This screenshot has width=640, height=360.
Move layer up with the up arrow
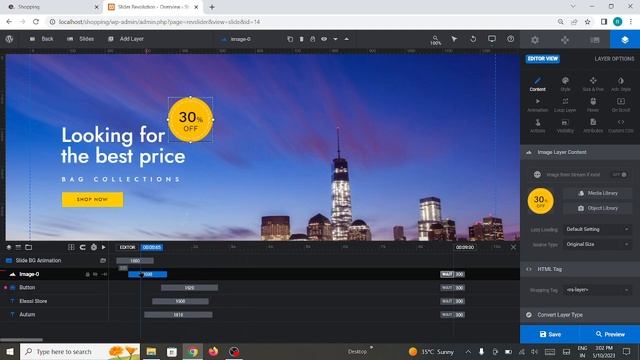pyautogui.click(x=347, y=39)
